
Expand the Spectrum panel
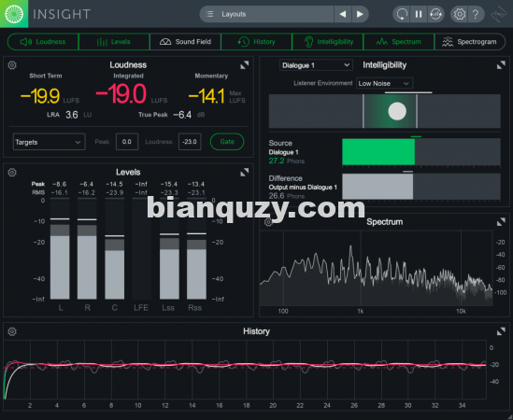501,222
